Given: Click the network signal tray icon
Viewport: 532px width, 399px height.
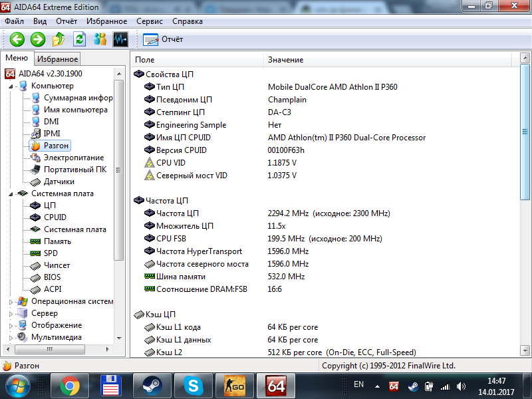Looking at the screenshot, I should pyautogui.click(x=445, y=386).
